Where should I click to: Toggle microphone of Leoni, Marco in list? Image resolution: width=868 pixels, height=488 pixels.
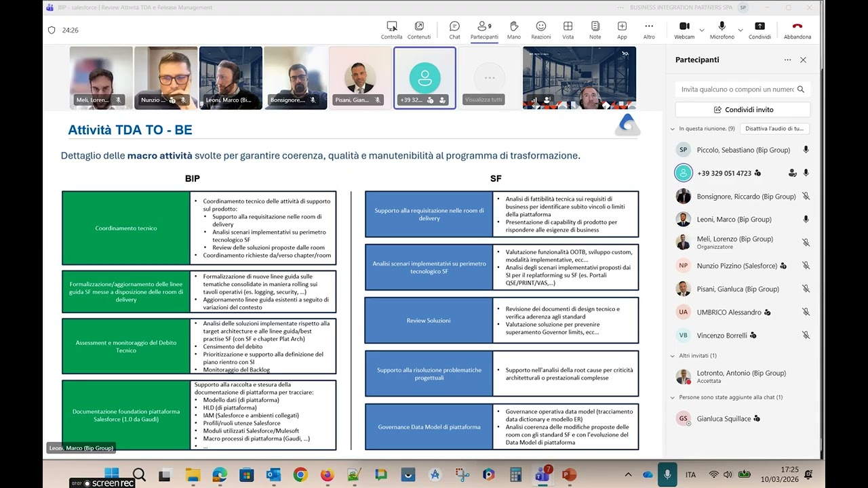(806, 220)
